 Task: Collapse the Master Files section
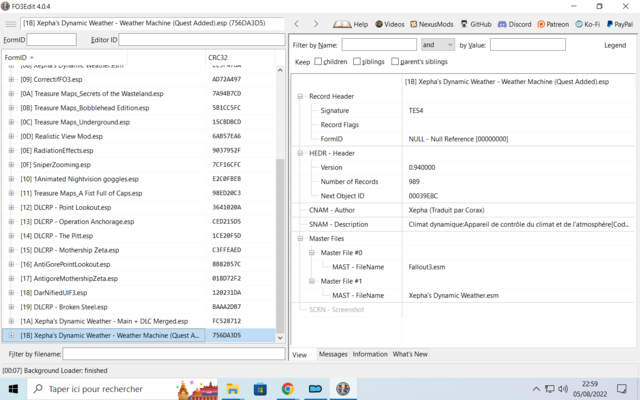pos(300,238)
